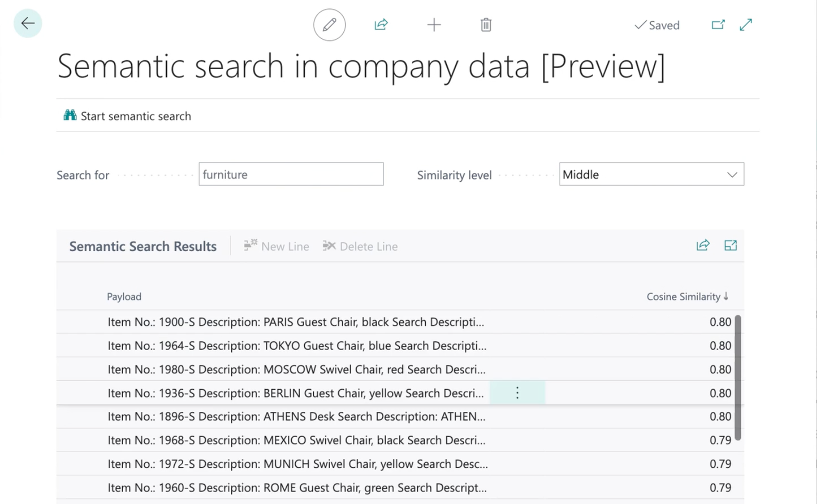Click the back arrow button

[x=28, y=23]
